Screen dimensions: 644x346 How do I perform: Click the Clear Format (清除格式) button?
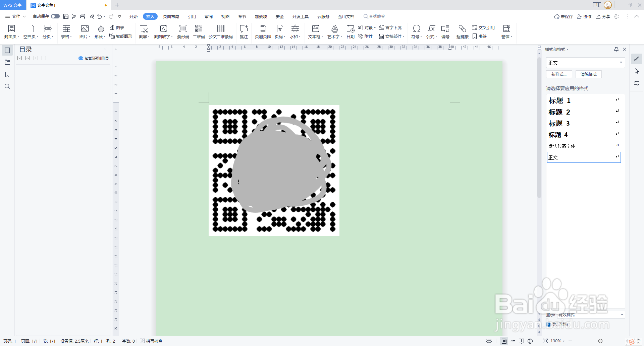point(589,74)
